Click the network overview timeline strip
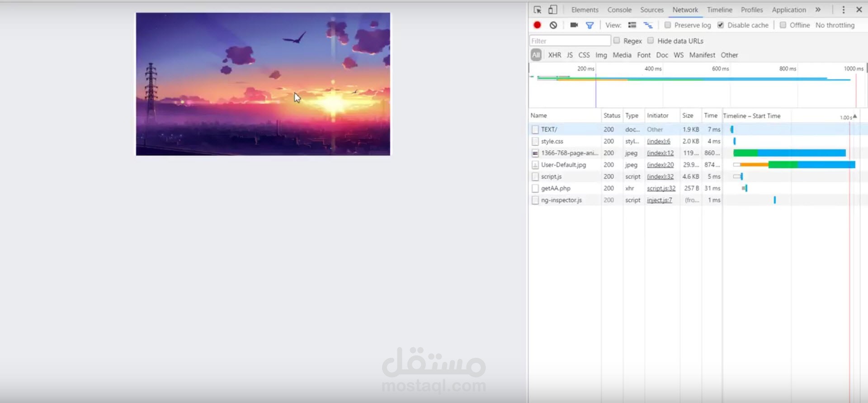868x403 pixels. click(698, 85)
